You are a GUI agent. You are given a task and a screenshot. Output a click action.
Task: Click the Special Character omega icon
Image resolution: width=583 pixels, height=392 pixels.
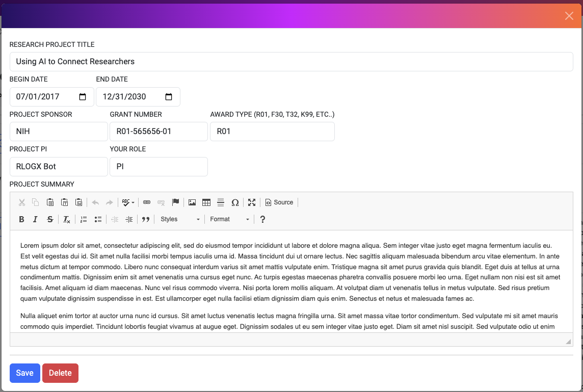[235, 202]
